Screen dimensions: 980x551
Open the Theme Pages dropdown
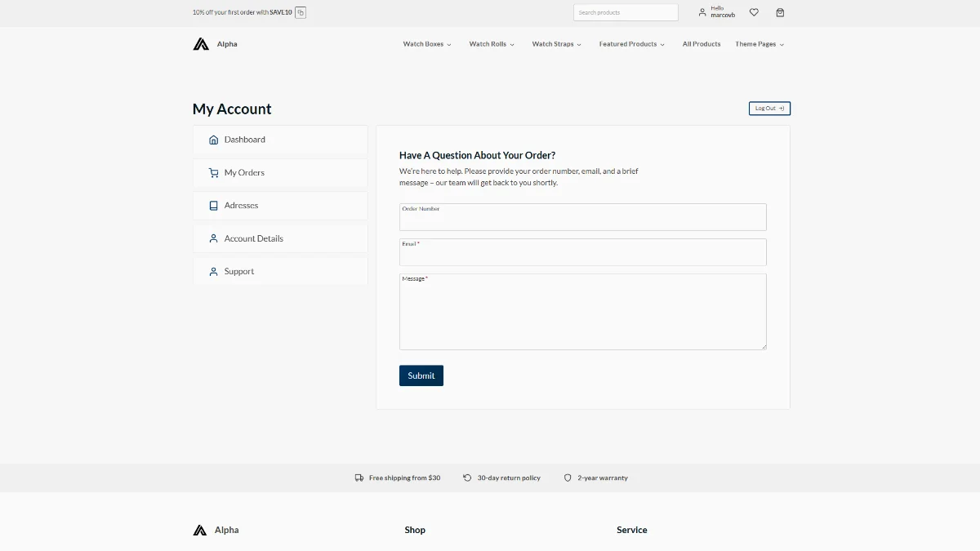759,44
